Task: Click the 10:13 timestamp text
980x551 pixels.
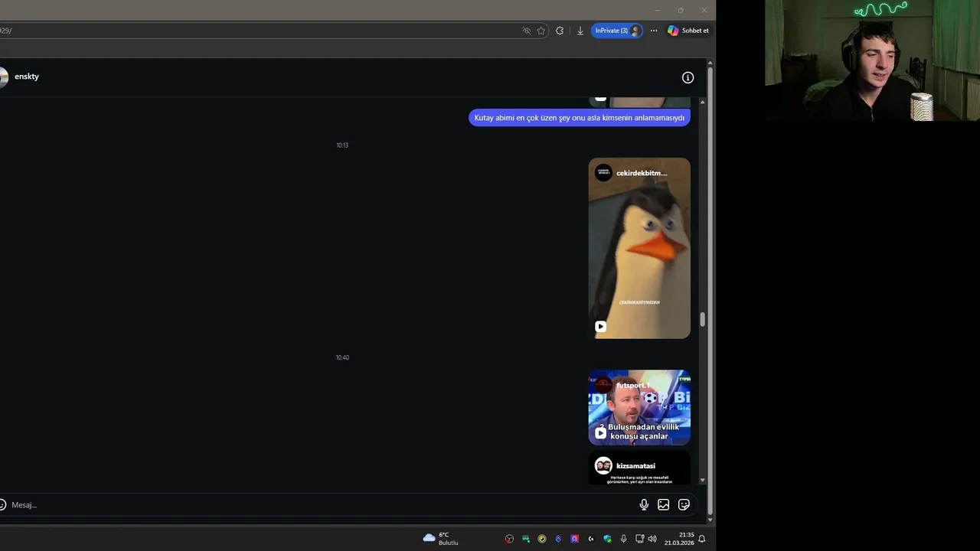Action: [342, 145]
